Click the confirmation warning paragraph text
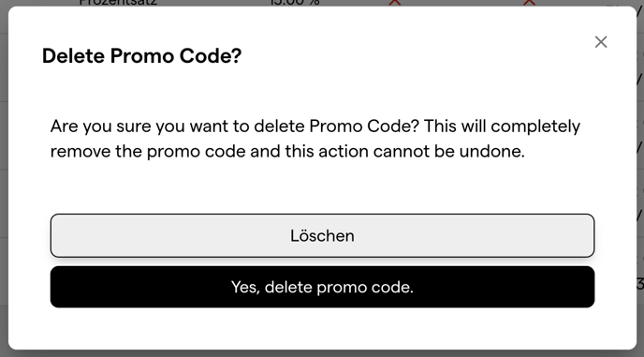 [315, 139]
